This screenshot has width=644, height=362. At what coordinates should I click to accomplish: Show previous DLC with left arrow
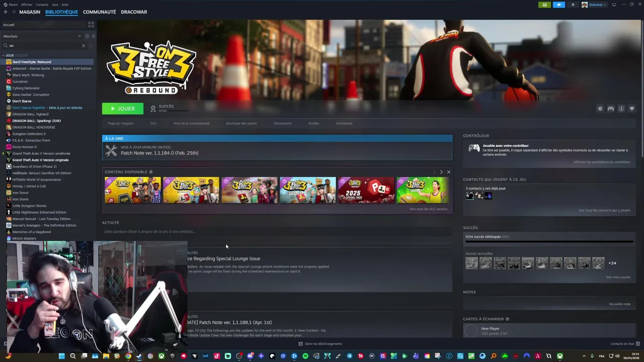tap(434, 172)
